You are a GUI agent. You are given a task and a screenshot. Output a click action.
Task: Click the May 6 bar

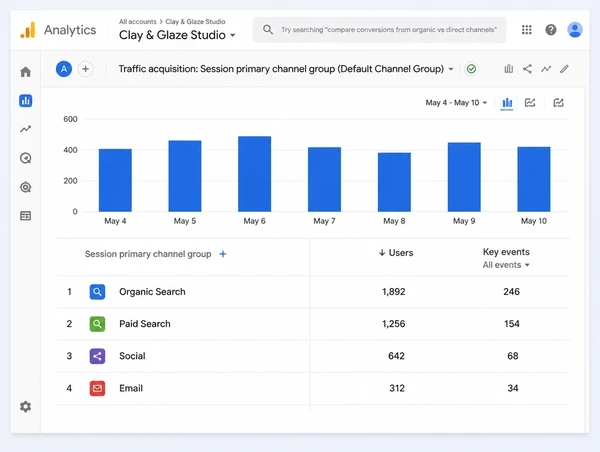tap(254, 174)
